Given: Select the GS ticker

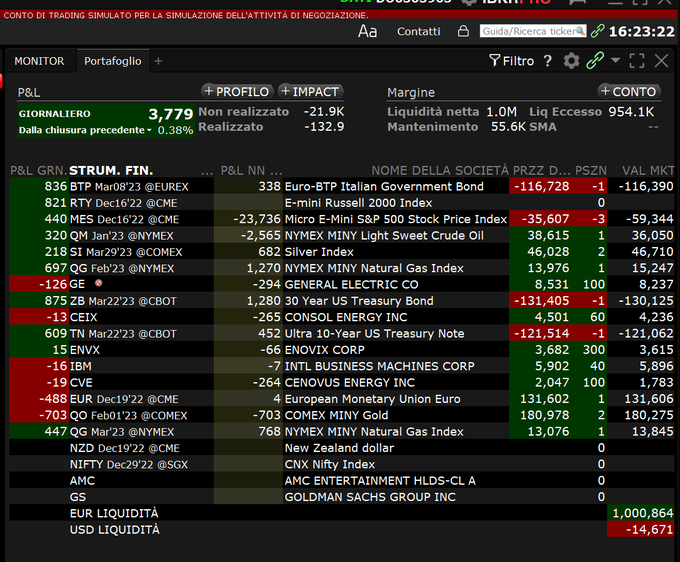Looking at the screenshot, I should [78, 497].
